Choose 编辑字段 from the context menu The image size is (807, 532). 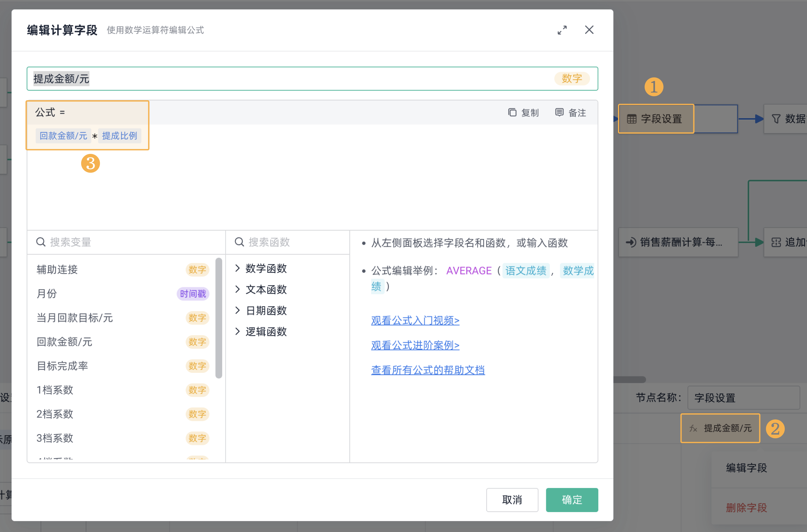pos(746,468)
